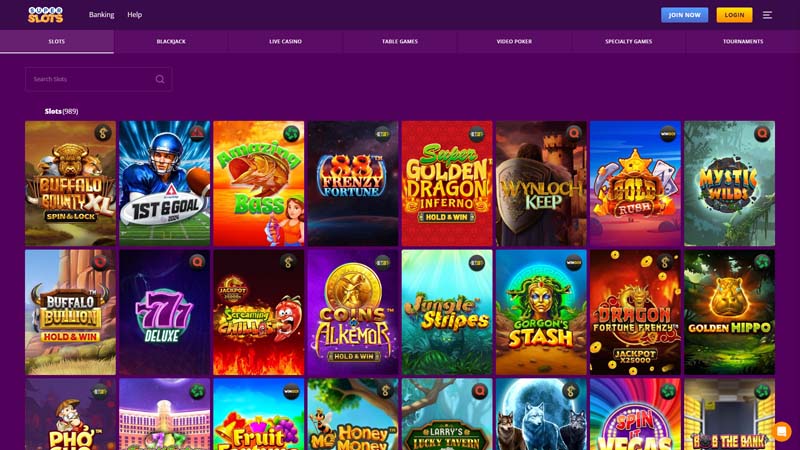
Task: Open the Tournaments tab
Action: click(x=743, y=41)
